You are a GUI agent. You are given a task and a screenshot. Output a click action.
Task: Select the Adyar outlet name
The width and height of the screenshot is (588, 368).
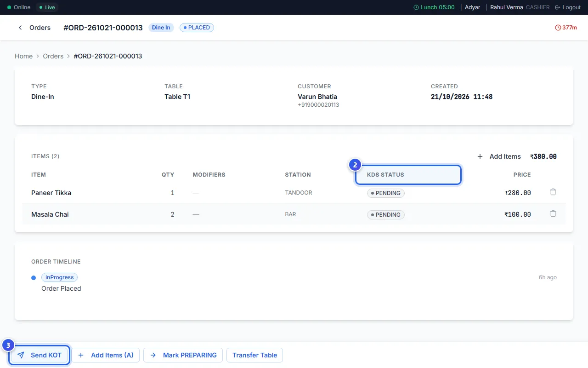[473, 7]
